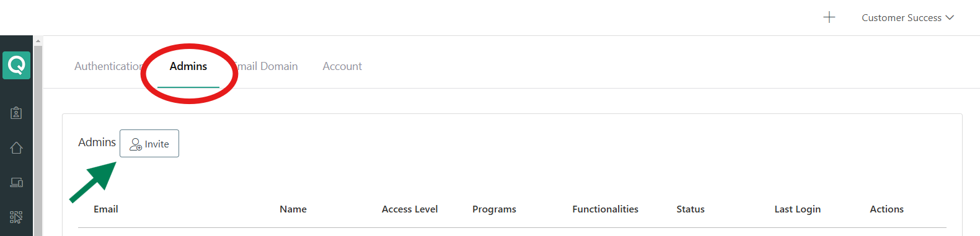
Task: Click the Status column header
Action: click(x=691, y=209)
